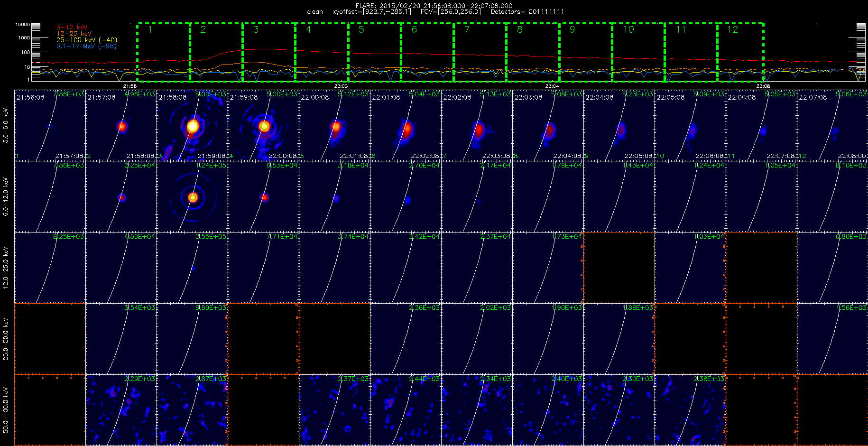Select interval 3 label in light curve
This screenshot has height=446, width=868.
pos(256,30)
